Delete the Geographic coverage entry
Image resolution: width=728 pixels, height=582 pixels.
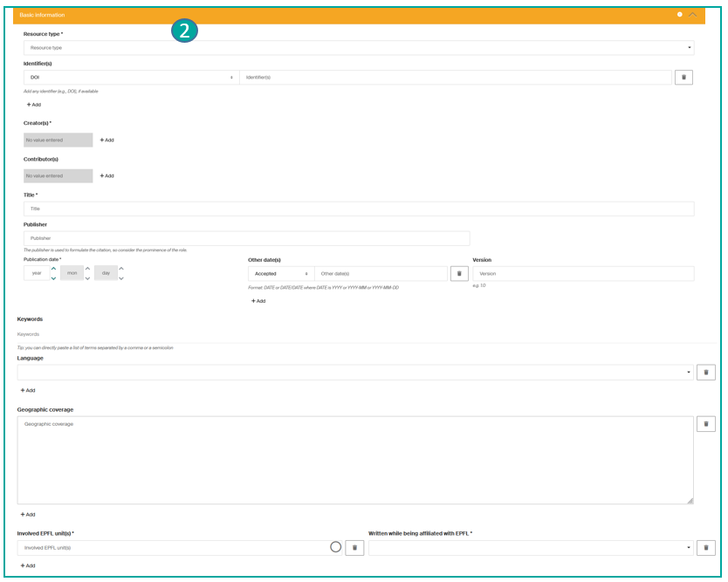(x=706, y=424)
